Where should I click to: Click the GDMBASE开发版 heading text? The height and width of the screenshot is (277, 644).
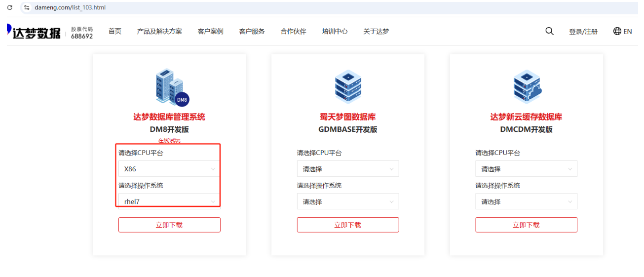[x=348, y=129]
